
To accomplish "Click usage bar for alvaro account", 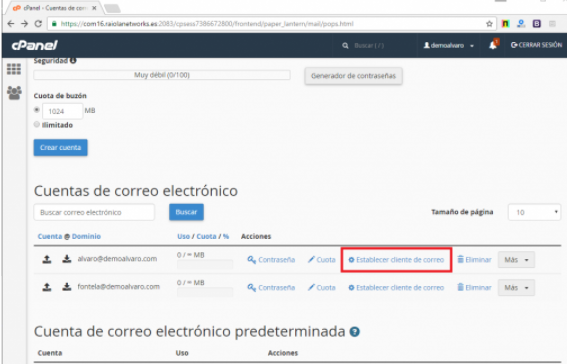I will click(205, 265).
